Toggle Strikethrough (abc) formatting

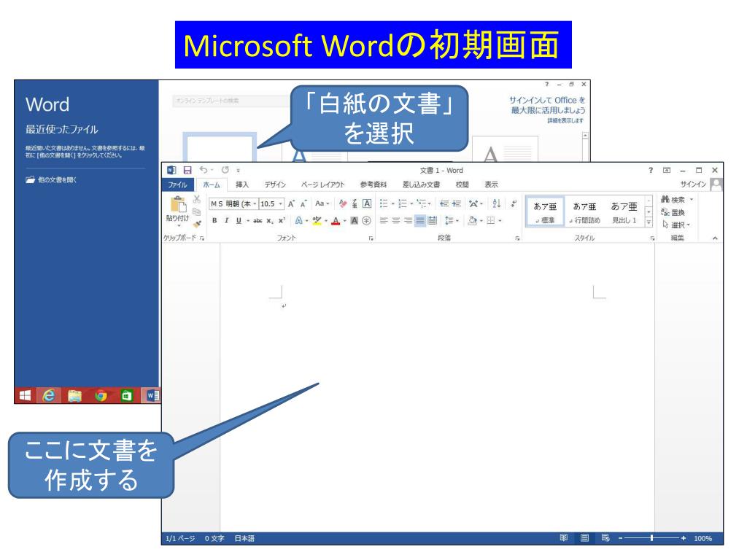pos(258,220)
